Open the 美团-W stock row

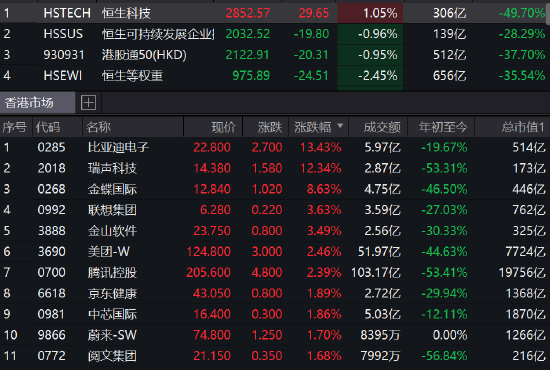click(275, 251)
